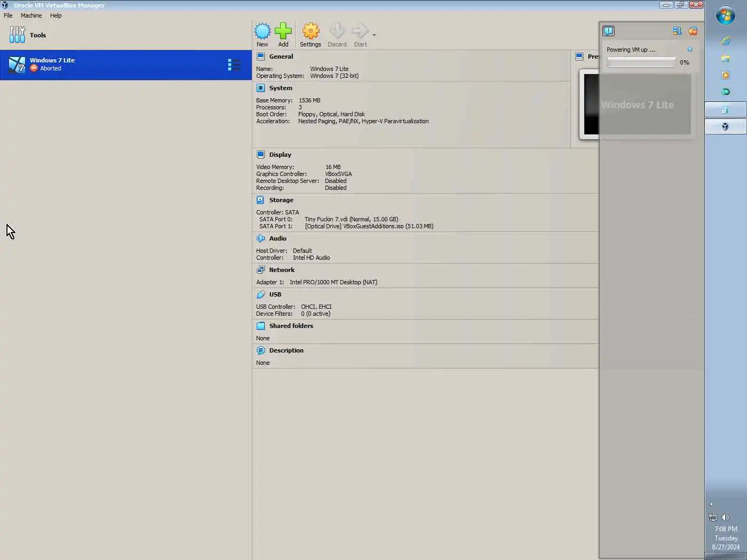Viewport: 747px width, 560px height.
Task: Click the Preview section monitor icon
Action: [x=579, y=57]
